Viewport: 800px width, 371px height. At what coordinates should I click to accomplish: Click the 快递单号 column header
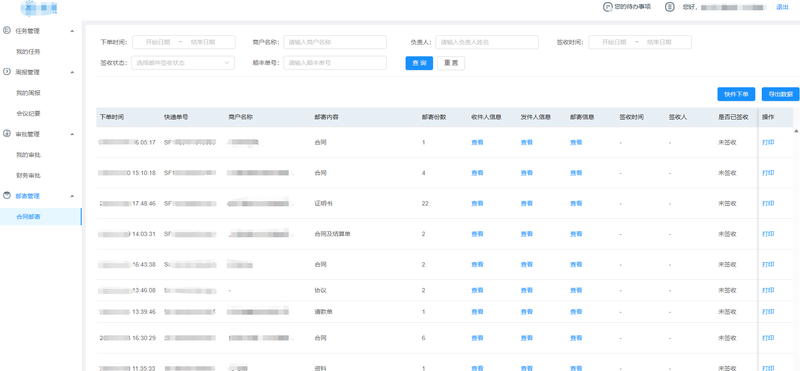(x=176, y=117)
